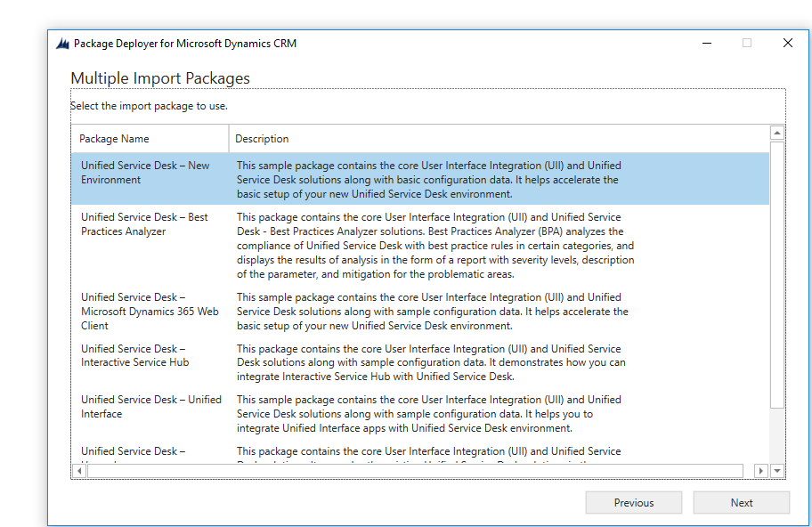Minimize the Package Deployer window
Viewport: 812px width, 527px height.
pos(707,43)
